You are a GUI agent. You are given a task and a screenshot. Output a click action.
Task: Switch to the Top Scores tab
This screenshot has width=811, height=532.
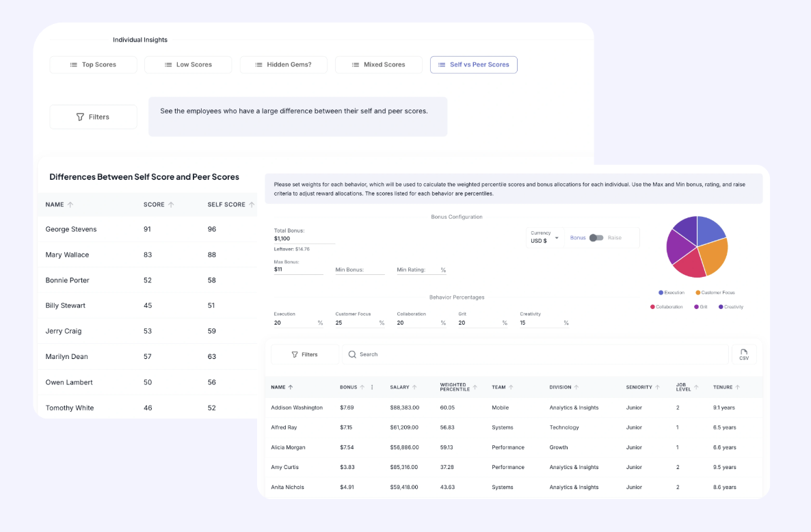click(94, 65)
